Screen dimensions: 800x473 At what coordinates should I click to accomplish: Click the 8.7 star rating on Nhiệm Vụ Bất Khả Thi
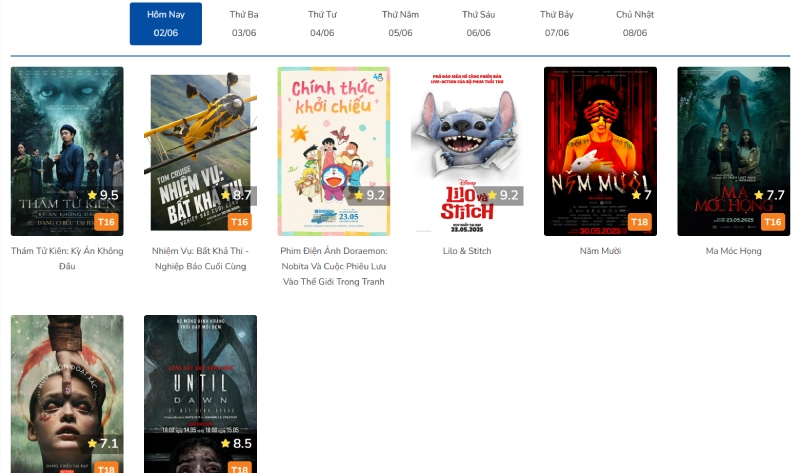[x=236, y=195]
